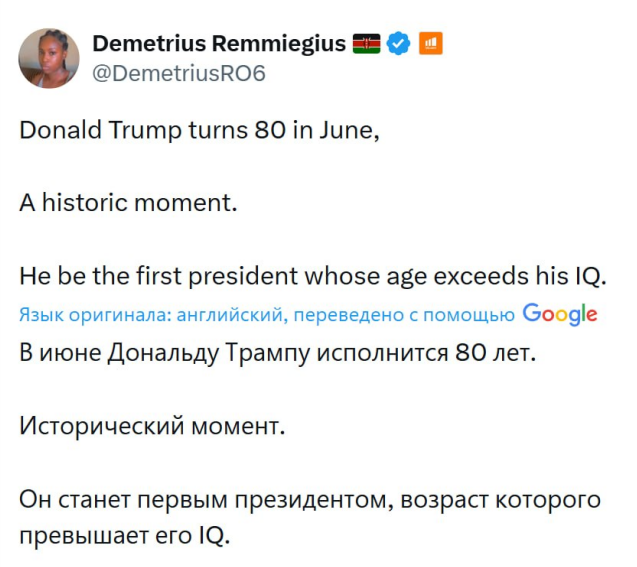
Task: Click the line "Он станет первым президентом"
Action: (x=310, y=499)
